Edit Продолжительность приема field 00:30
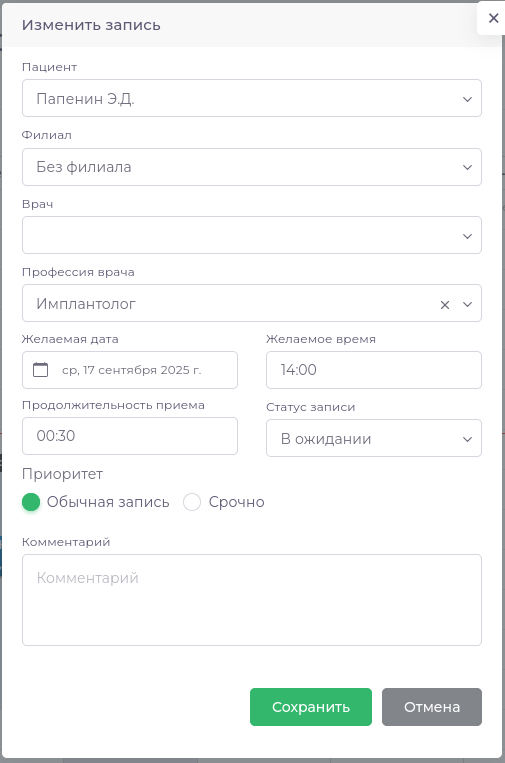The image size is (505, 763). coord(130,436)
